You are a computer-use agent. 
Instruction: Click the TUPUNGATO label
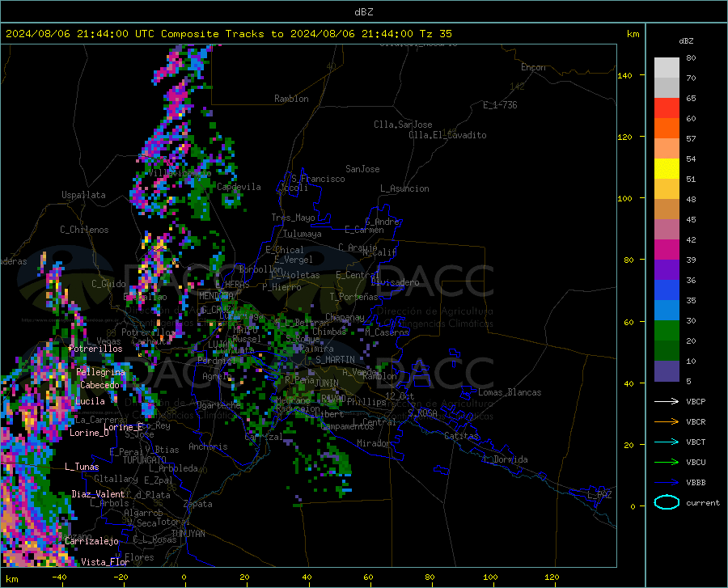[145, 460]
